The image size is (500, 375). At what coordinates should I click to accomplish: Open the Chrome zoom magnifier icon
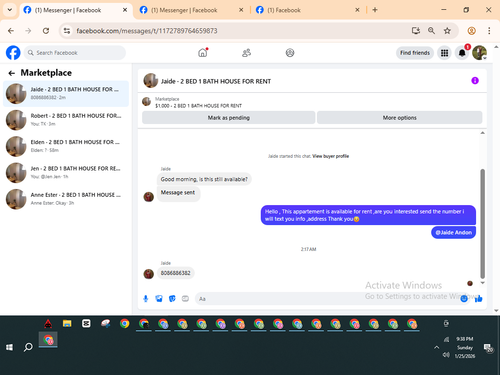431,31
